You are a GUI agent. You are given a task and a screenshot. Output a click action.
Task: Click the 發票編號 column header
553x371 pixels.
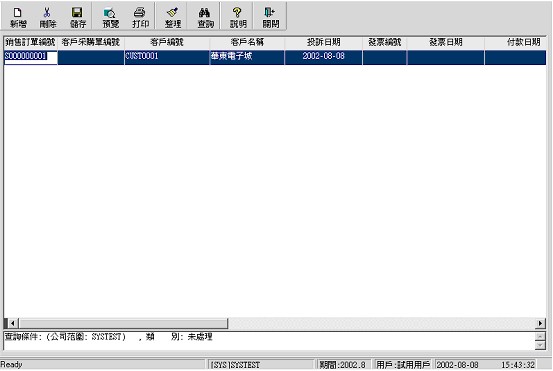click(384, 43)
